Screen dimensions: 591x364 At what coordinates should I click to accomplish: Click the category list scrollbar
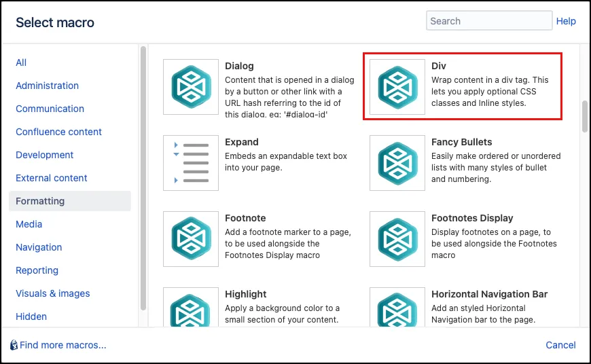(x=143, y=178)
